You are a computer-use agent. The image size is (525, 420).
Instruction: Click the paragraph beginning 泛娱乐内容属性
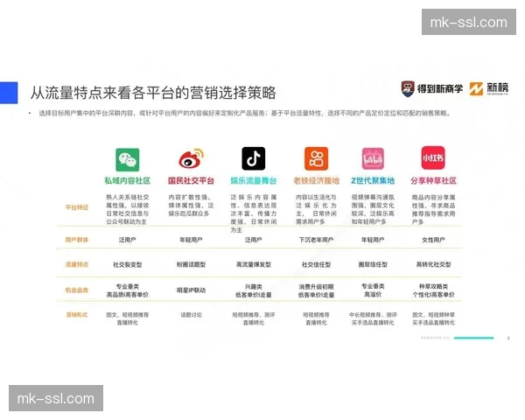tap(254, 213)
